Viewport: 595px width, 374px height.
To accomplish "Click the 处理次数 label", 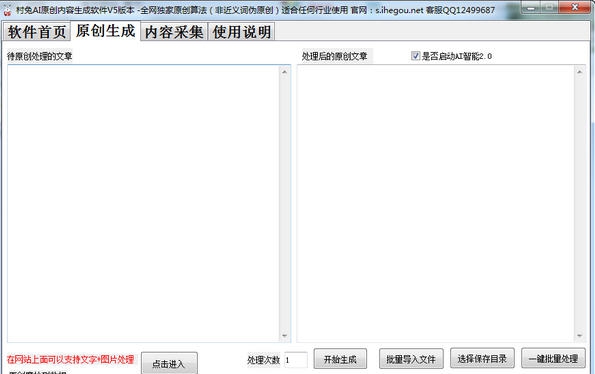I will [x=263, y=360].
